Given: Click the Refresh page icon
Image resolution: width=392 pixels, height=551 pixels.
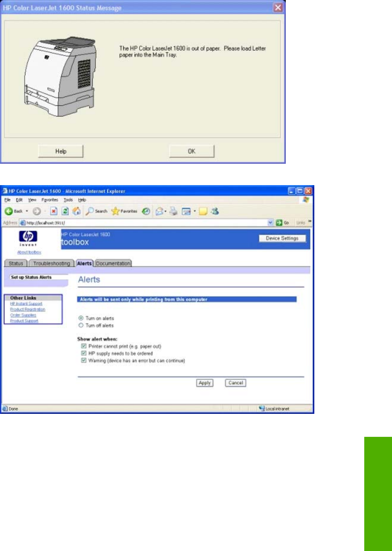Looking at the screenshot, I should (65, 211).
